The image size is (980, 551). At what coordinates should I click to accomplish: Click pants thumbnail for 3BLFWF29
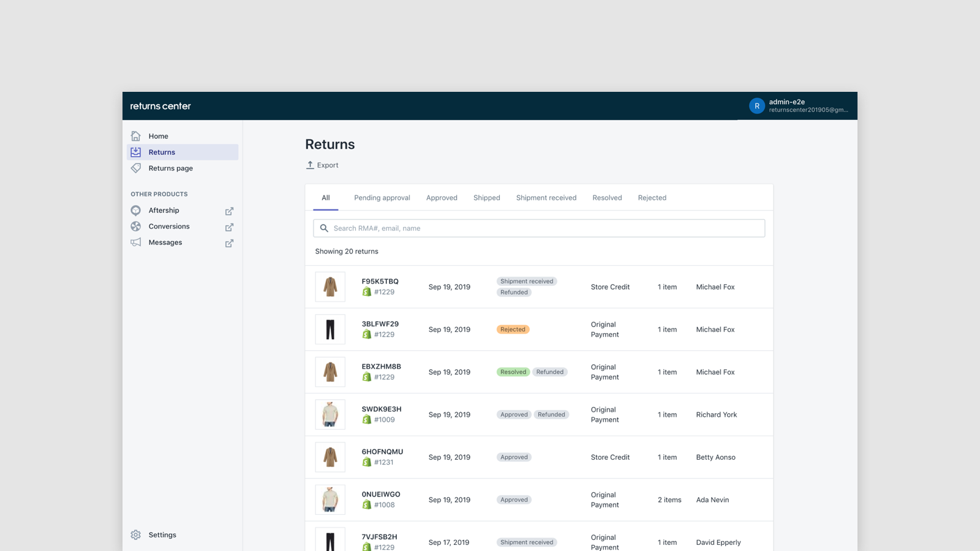point(330,329)
